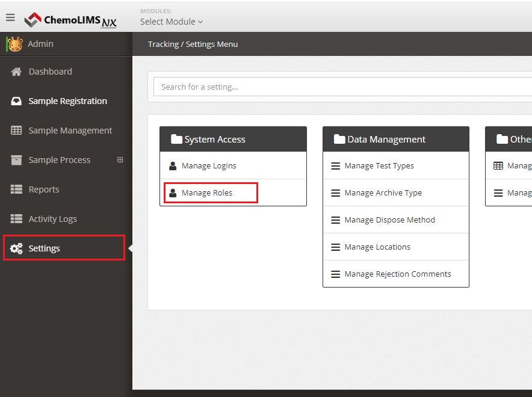Click the hamburger menu icon

[10, 17]
